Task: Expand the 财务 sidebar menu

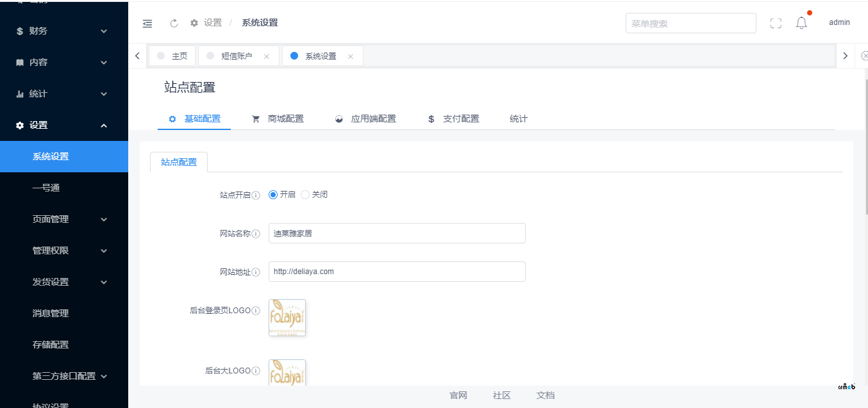Action: (x=64, y=31)
